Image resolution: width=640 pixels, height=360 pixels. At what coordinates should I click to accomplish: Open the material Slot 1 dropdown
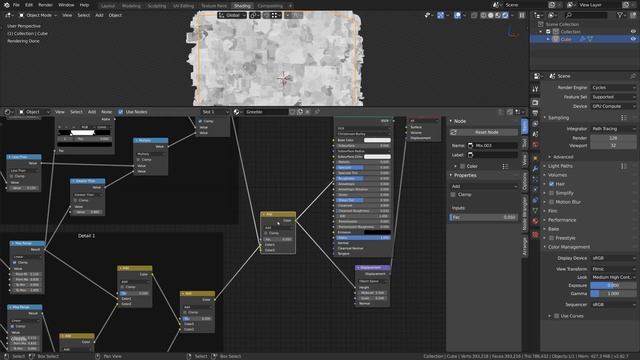[215, 112]
